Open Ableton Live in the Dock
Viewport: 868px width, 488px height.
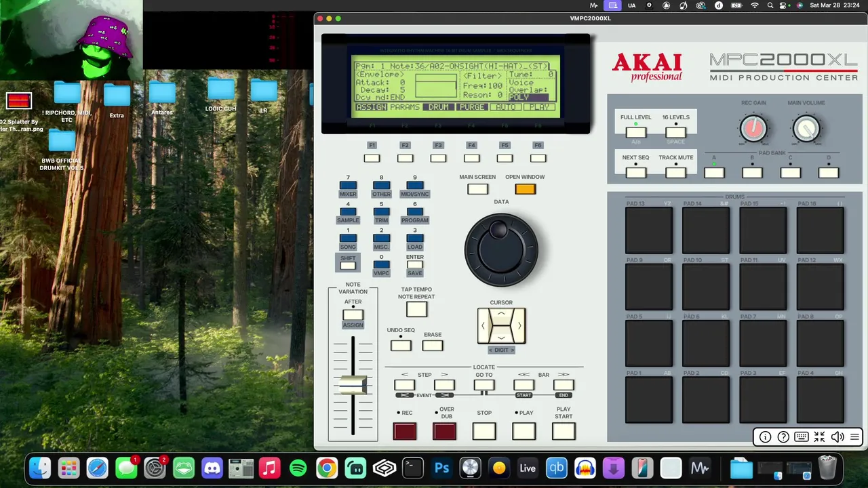(528, 468)
